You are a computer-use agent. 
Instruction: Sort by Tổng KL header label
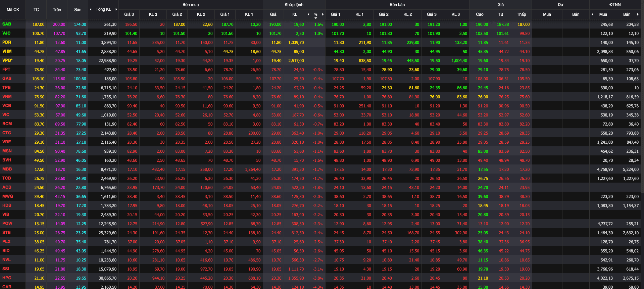tap(103, 9)
